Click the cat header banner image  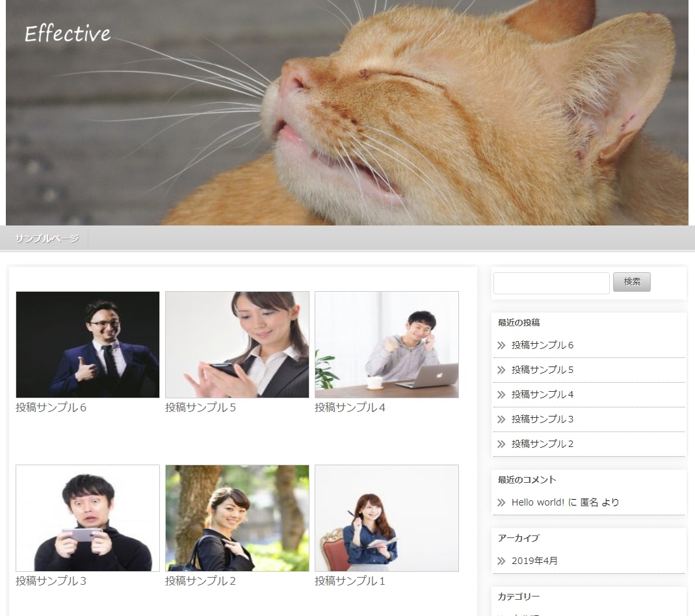coord(347,112)
